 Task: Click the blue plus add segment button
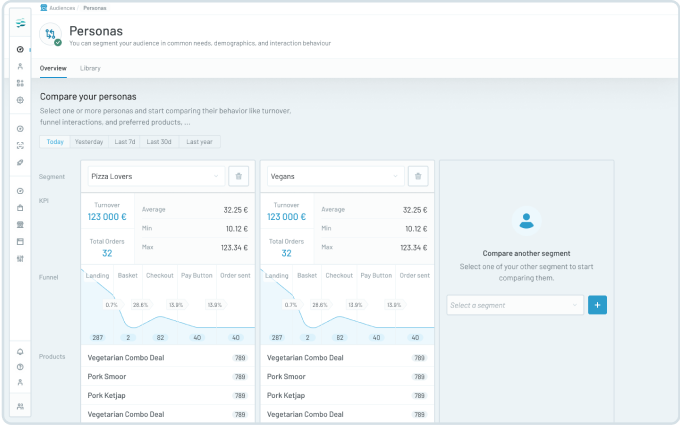(x=597, y=305)
